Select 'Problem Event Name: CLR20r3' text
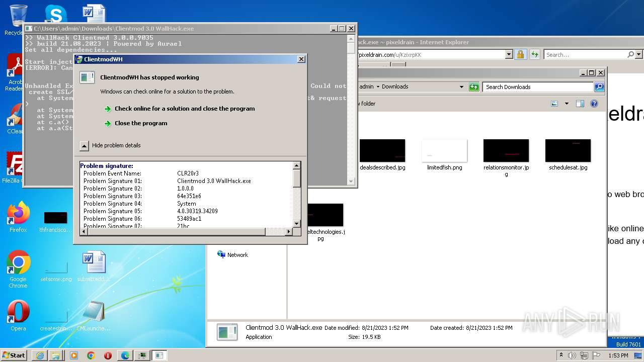The width and height of the screenshot is (644, 362). click(x=141, y=173)
